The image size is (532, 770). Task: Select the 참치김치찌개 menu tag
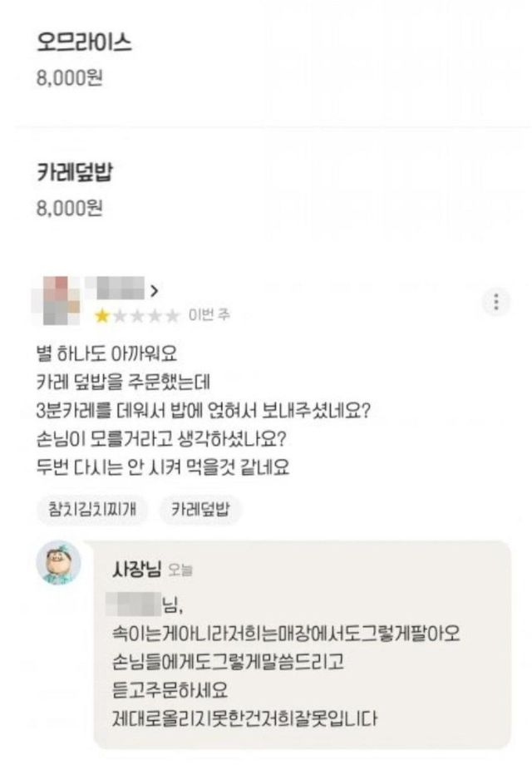[91, 509]
